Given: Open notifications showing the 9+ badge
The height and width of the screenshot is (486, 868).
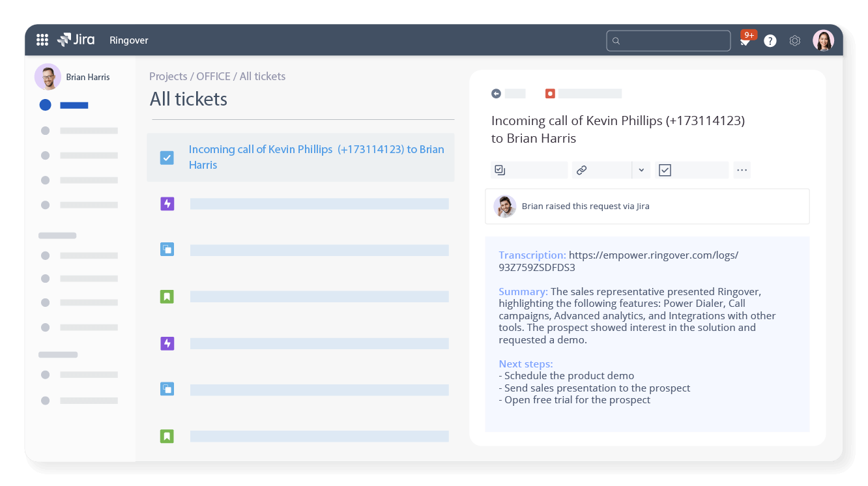Looking at the screenshot, I should point(744,40).
